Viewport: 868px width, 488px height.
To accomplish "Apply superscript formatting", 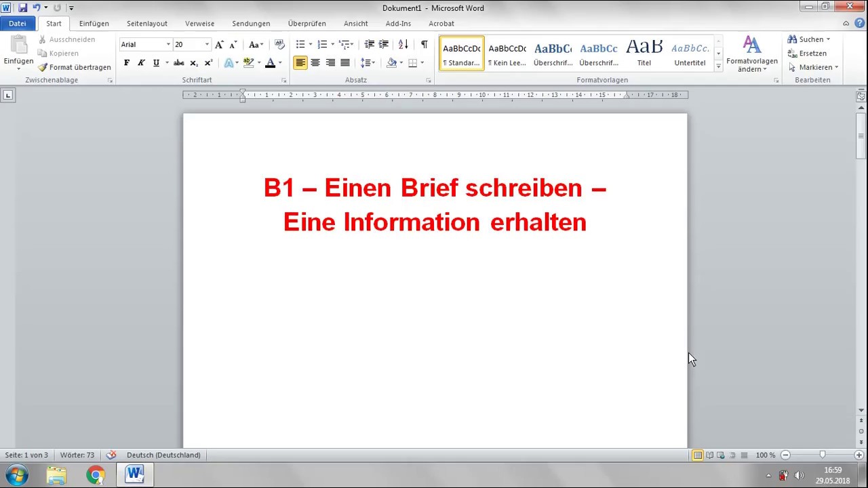I will [208, 62].
